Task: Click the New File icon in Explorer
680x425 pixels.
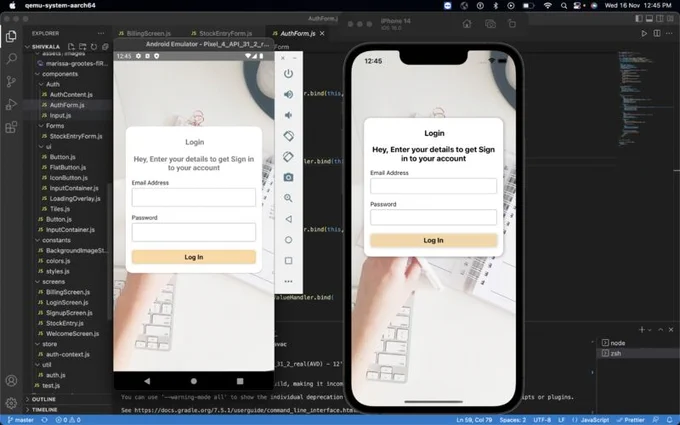Action: pyautogui.click(x=71, y=46)
